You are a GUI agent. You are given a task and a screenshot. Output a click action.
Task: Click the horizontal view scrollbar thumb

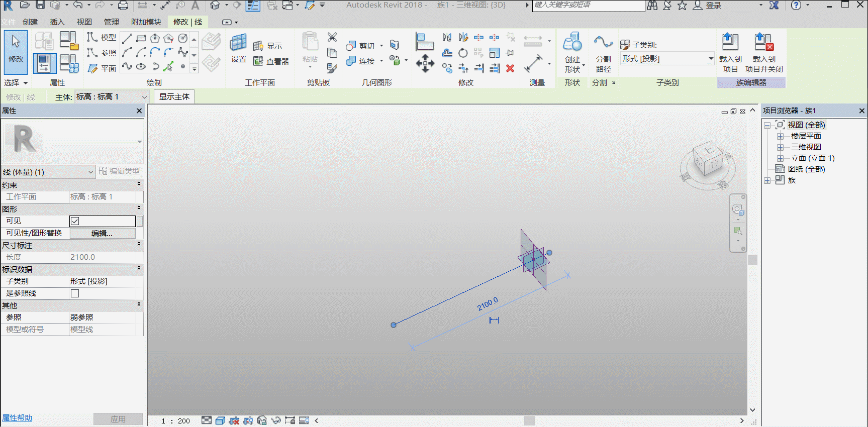529,421
